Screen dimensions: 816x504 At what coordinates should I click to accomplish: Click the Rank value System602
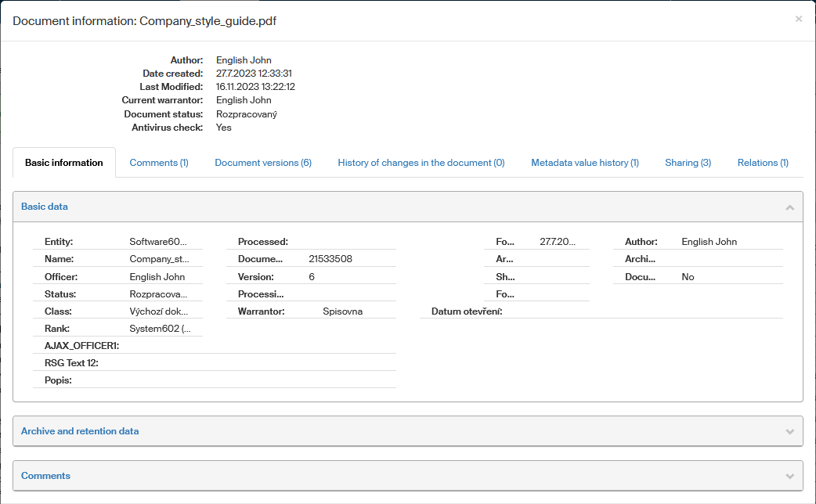click(160, 329)
